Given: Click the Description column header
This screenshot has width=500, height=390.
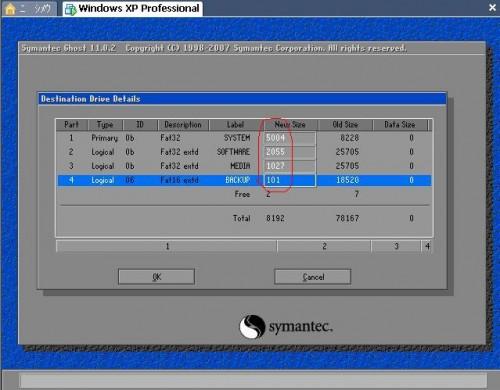Looking at the screenshot, I should pos(183,125).
